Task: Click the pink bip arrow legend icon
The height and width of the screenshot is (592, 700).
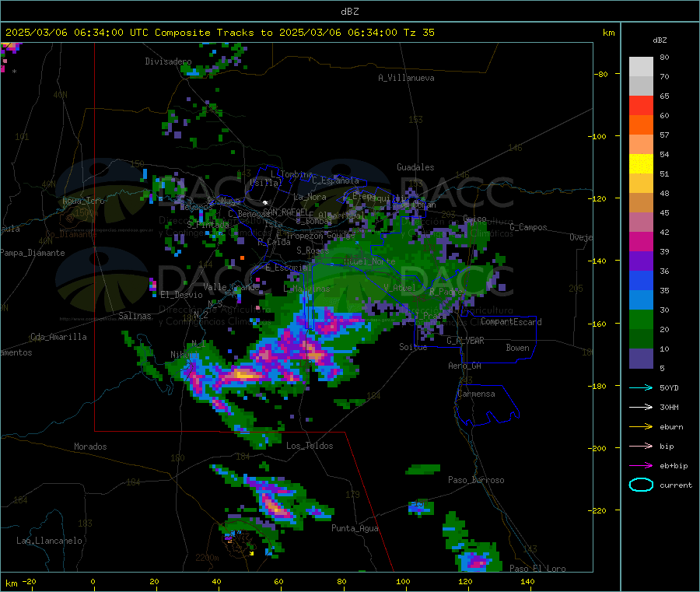Action: pos(641,446)
